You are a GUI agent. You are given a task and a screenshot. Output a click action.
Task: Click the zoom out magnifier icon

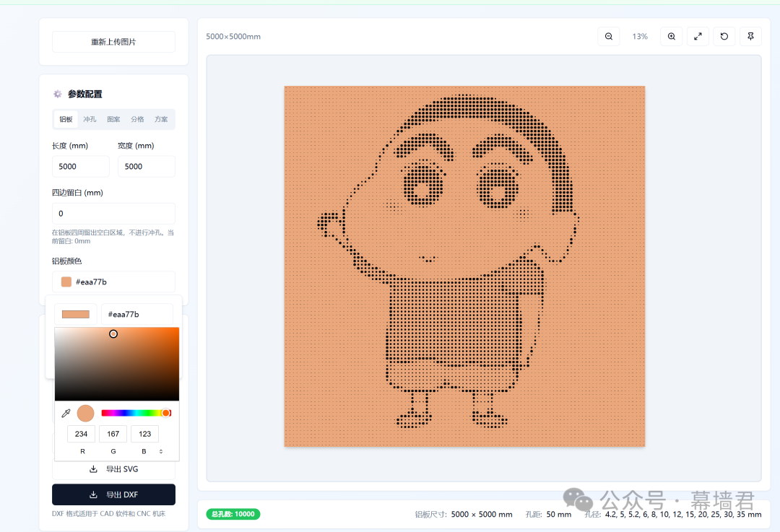coord(609,36)
